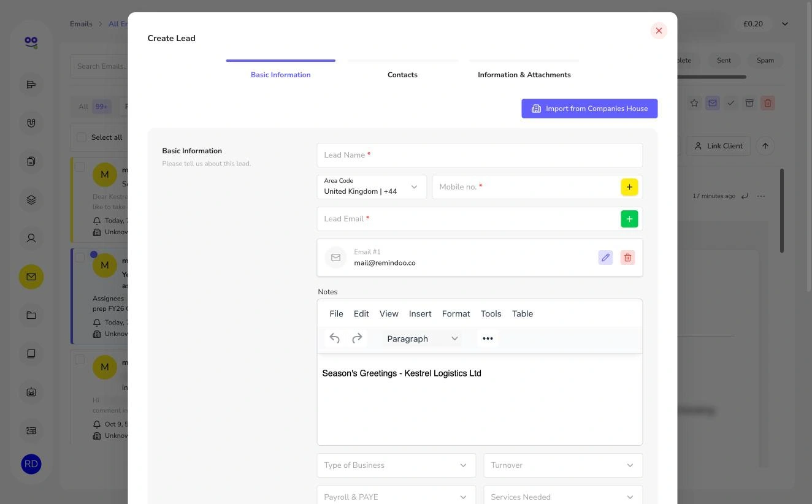Image resolution: width=812 pixels, height=504 pixels.
Task: Click the Lead Name input field
Action: pos(480,155)
